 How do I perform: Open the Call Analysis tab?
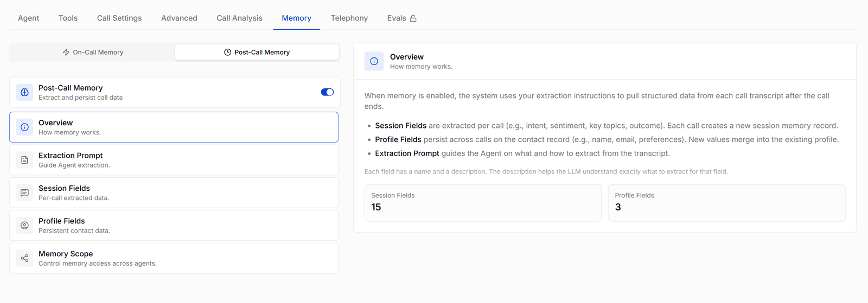(x=239, y=18)
